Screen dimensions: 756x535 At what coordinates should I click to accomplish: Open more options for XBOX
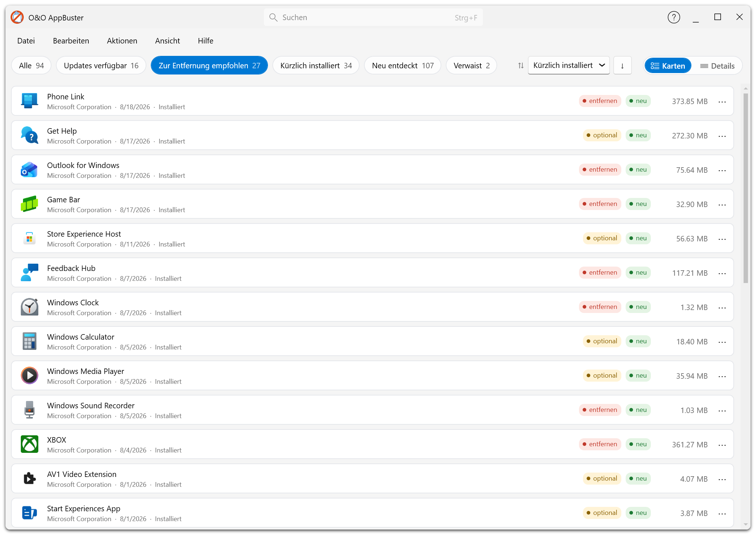click(x=722, y=445)
